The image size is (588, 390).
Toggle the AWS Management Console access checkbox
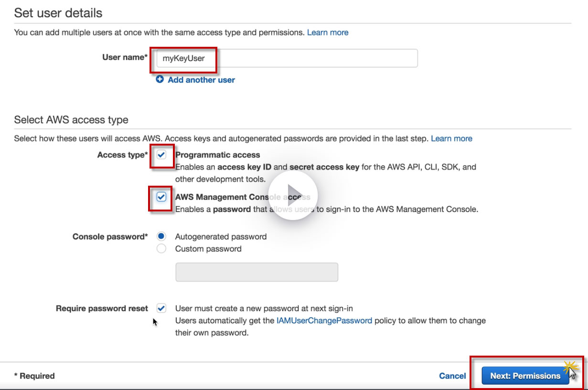point(161,197)
